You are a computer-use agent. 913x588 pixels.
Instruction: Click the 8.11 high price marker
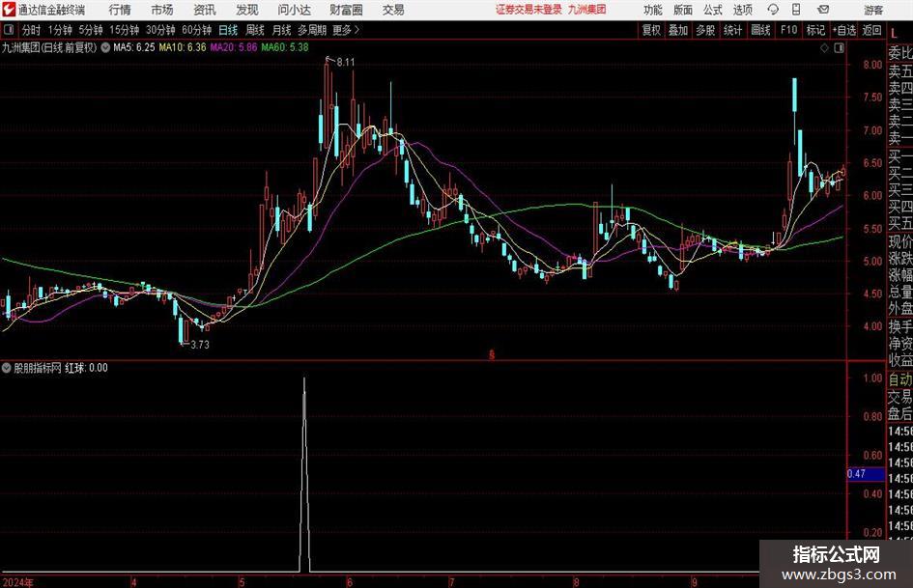click(x=345, y=62)
